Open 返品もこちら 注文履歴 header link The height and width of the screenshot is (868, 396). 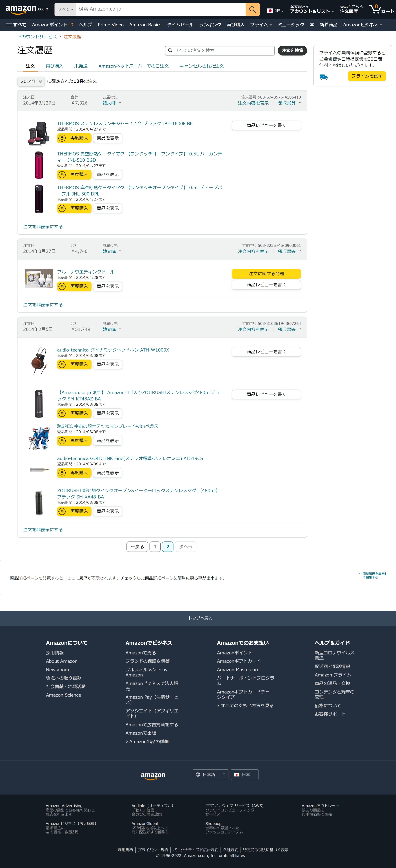(x=351, y=9)
